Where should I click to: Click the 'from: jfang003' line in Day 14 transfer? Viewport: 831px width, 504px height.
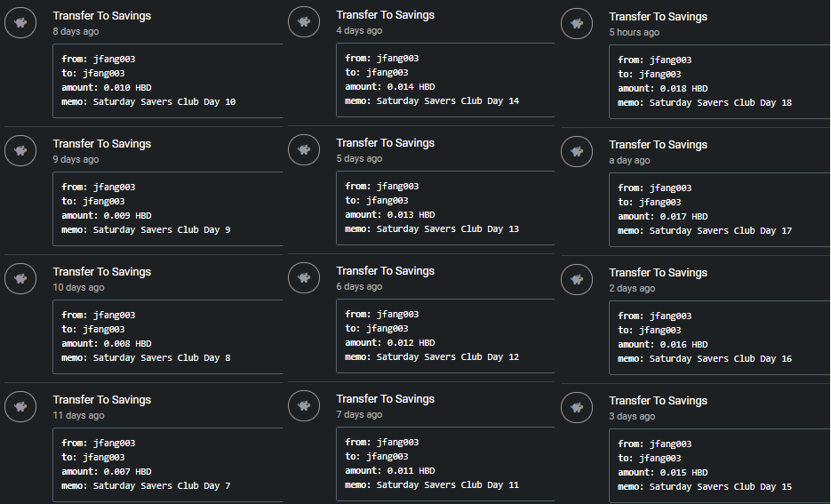[381, 59]
